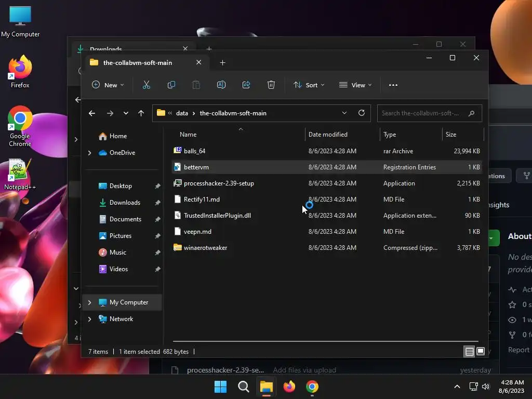The height and width of the screenshot is (399, 532).
Task: Sort by Name column header
Action: point(188,135)
